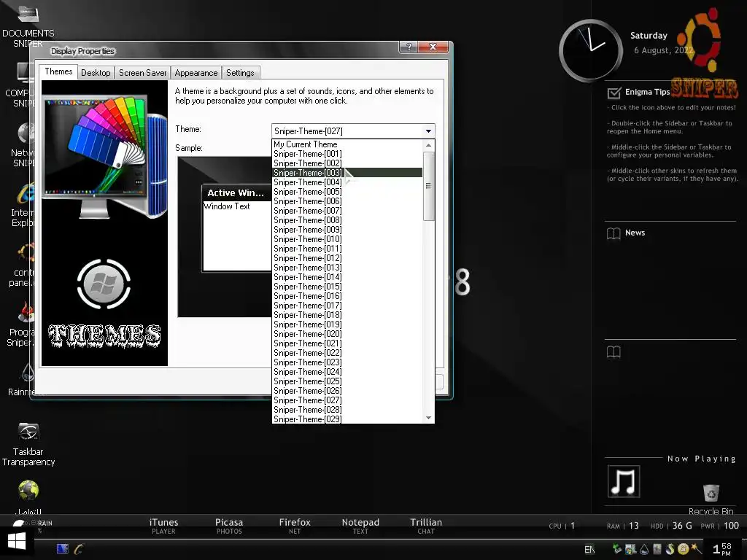
Task: Click the magic wand tray icon
Action: pyautogui.click(x=696, y=548)
